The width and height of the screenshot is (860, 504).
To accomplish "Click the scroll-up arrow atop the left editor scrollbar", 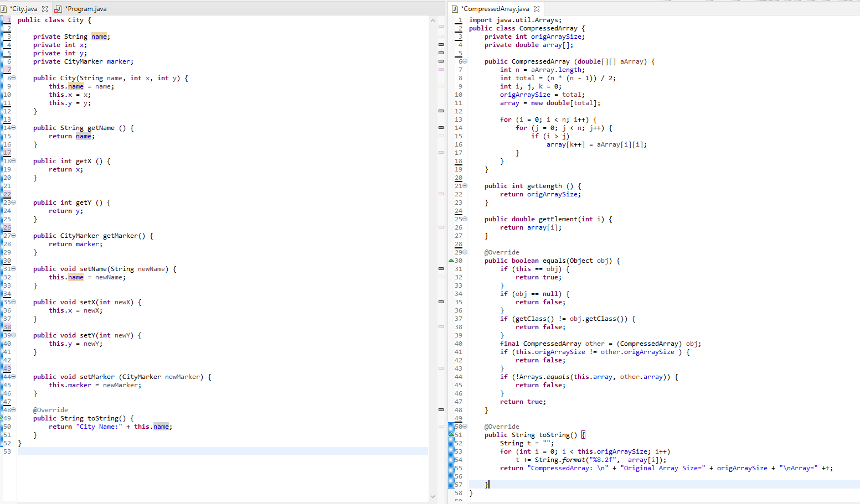I will [432, 20].
